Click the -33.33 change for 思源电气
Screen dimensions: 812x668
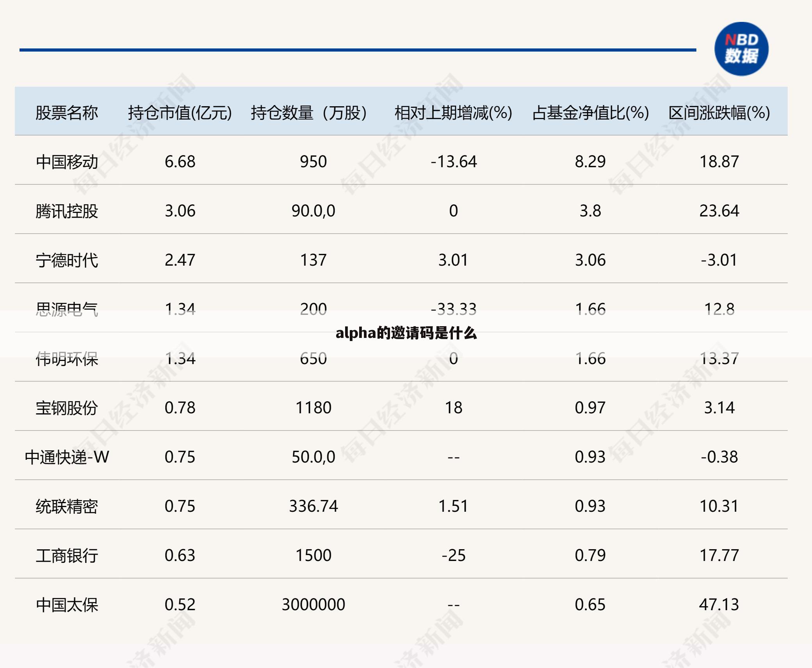(454, 309)
